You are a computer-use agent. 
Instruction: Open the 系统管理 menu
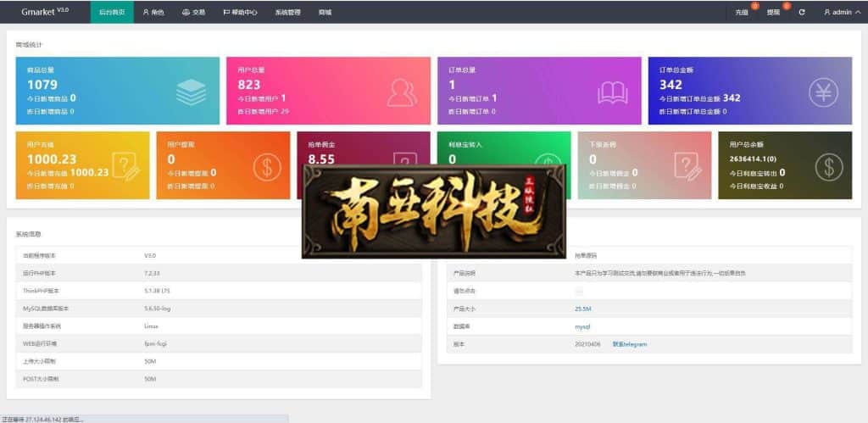[288, 12]
